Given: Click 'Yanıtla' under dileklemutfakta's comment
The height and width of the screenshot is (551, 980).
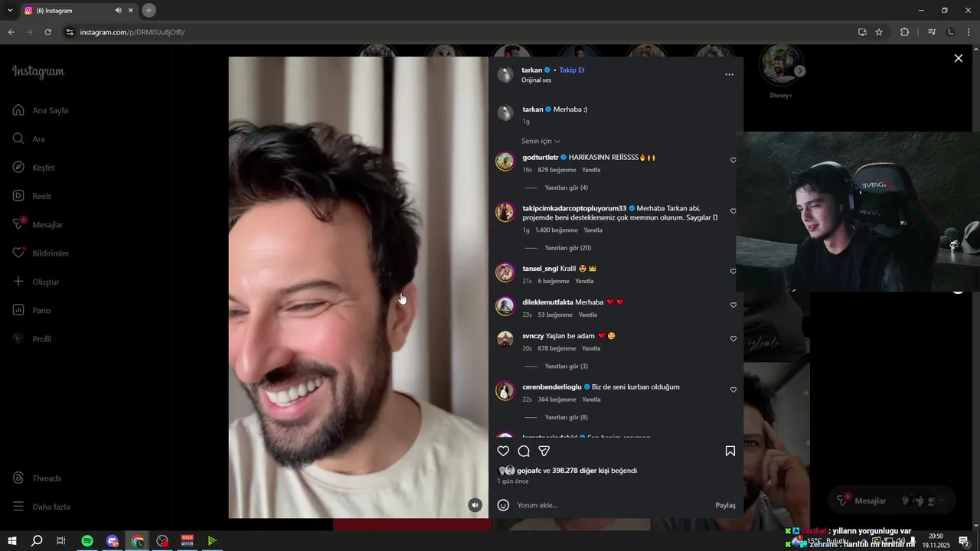Looking at the screenshot, I should [588, 315].
